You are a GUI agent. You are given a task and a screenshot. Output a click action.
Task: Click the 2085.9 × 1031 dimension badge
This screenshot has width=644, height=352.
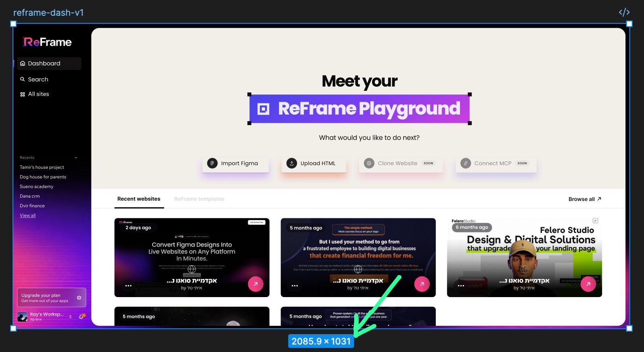[321, 342]
